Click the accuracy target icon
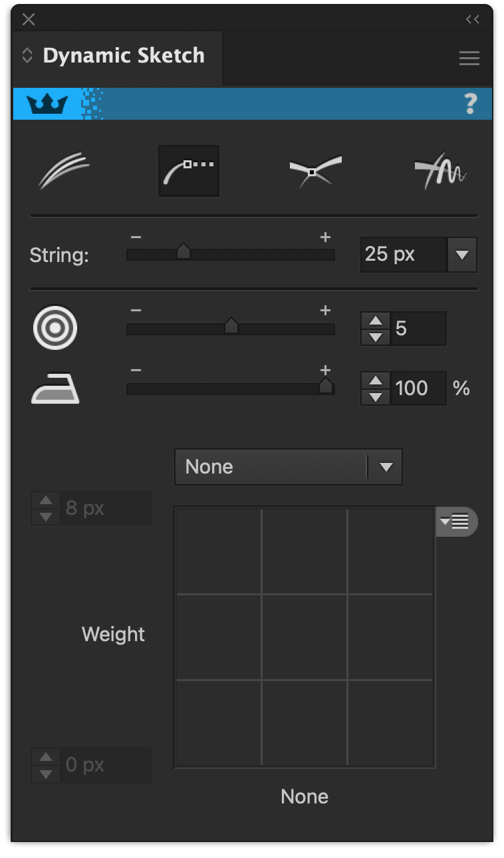The height and width of the screenshot is (858, 504). (55, 327)
